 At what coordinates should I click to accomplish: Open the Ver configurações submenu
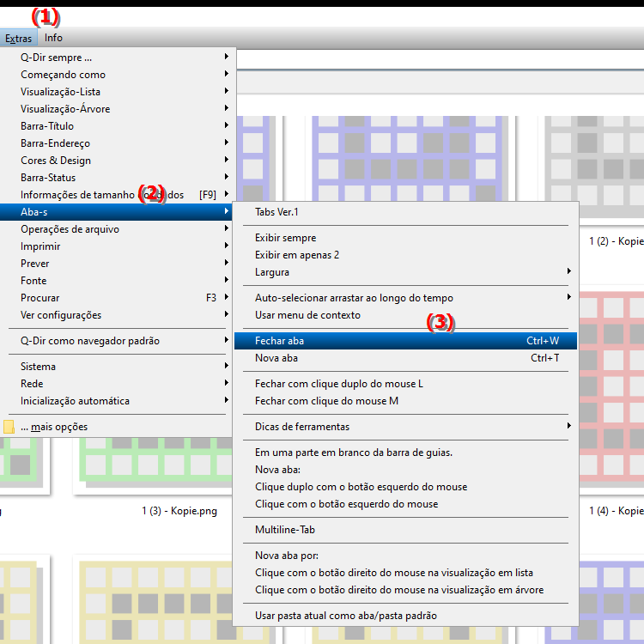pos(118,315)
